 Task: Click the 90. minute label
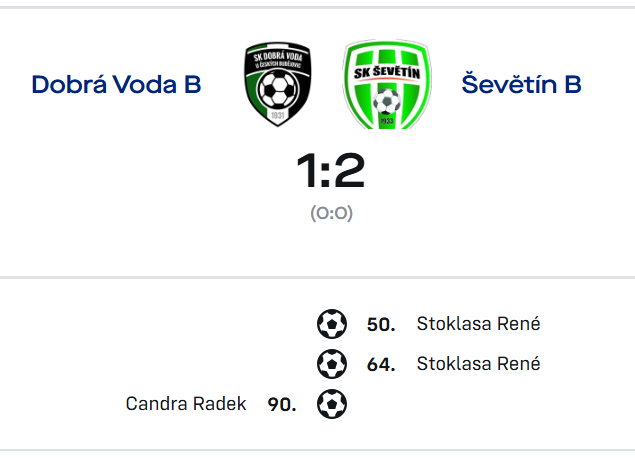click(x=282, y=404)
